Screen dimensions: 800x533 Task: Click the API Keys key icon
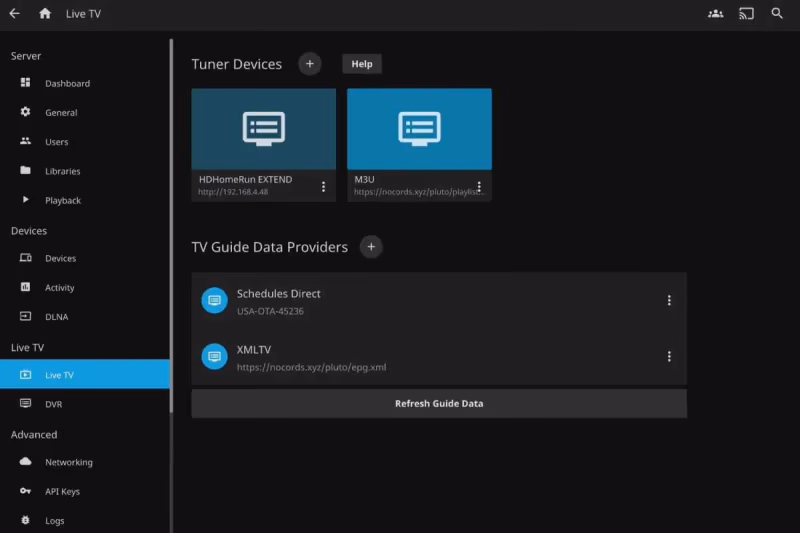point(25,491)
